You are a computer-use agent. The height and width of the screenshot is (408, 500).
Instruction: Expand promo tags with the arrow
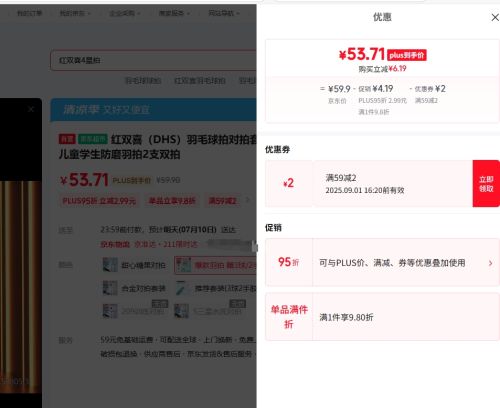point(247,200)
